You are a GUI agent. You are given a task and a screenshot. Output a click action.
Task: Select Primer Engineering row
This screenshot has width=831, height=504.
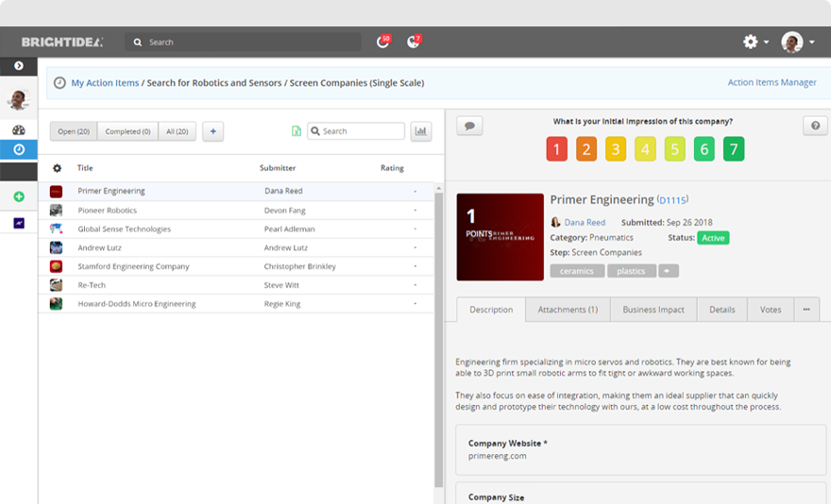(x=236, y=191)
